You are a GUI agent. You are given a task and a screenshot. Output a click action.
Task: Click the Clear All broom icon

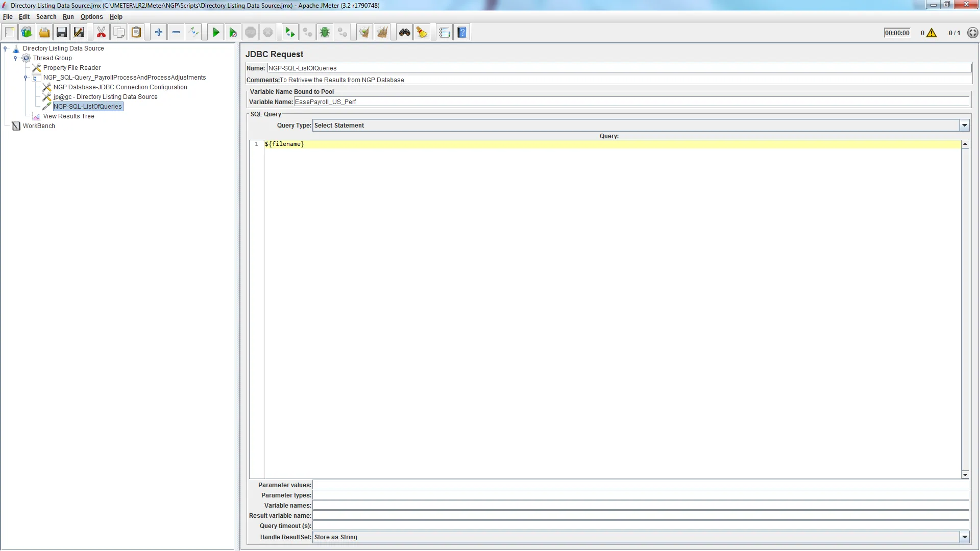[382, 33]
